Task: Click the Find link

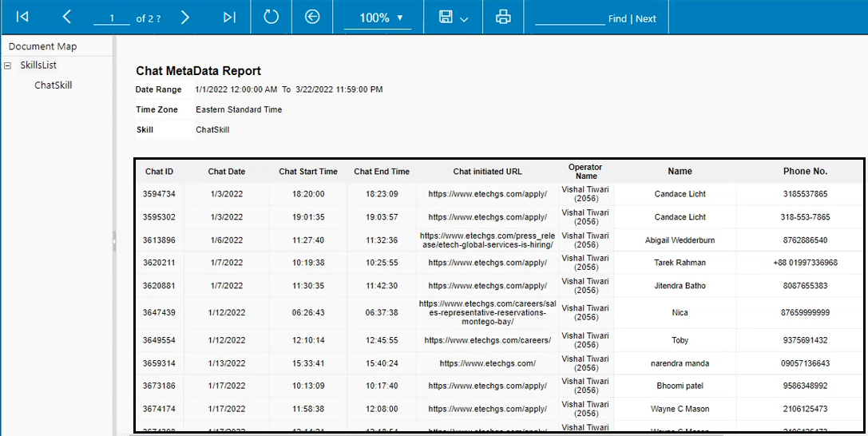Action: click(x=617, y=18)
